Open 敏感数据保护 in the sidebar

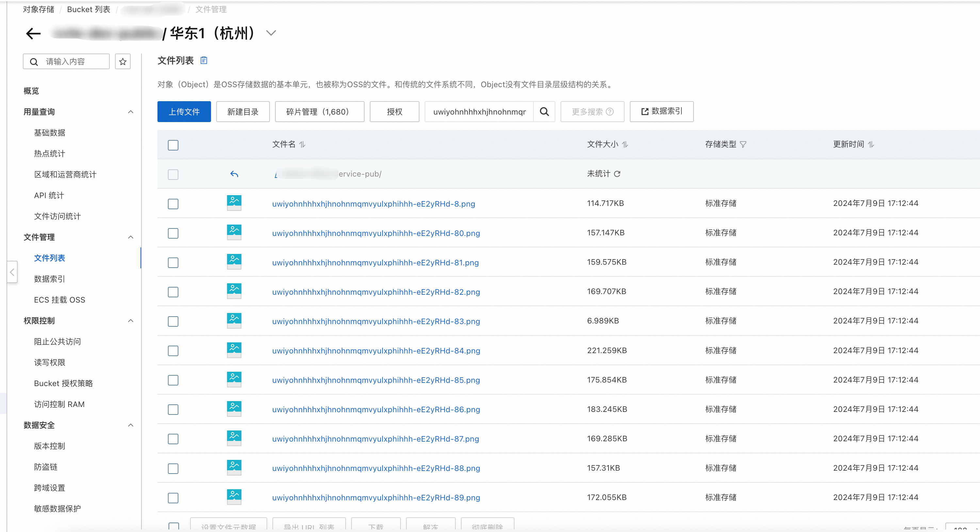click(57, 509)
